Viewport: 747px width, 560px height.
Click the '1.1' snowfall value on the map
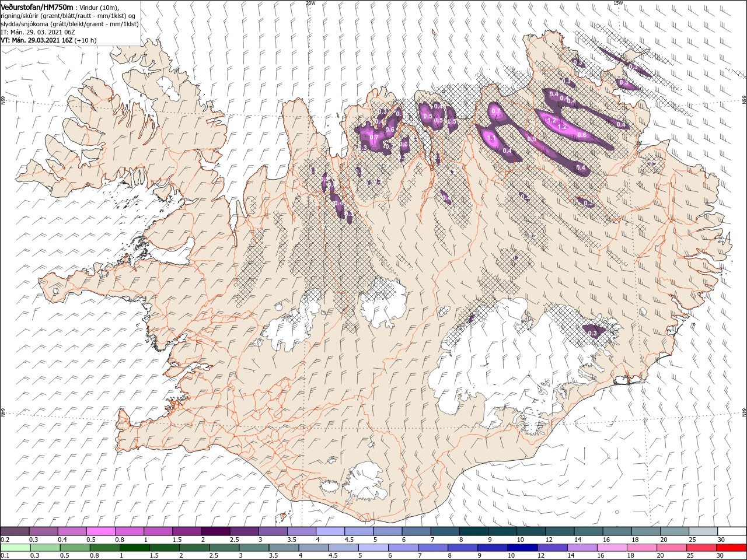[491, 138]
